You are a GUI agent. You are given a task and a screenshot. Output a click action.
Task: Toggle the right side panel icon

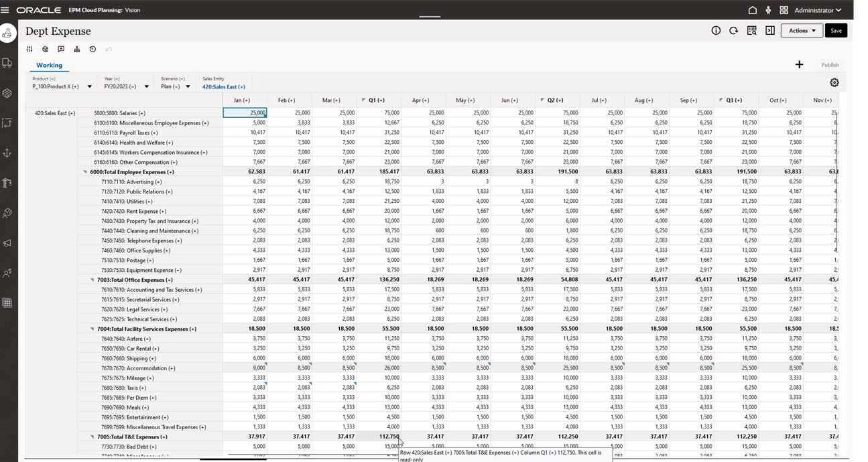click(770, 31)
